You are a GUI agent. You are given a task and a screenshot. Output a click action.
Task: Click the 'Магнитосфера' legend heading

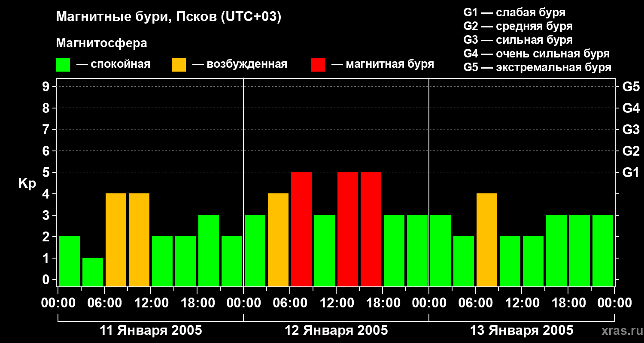101,43
